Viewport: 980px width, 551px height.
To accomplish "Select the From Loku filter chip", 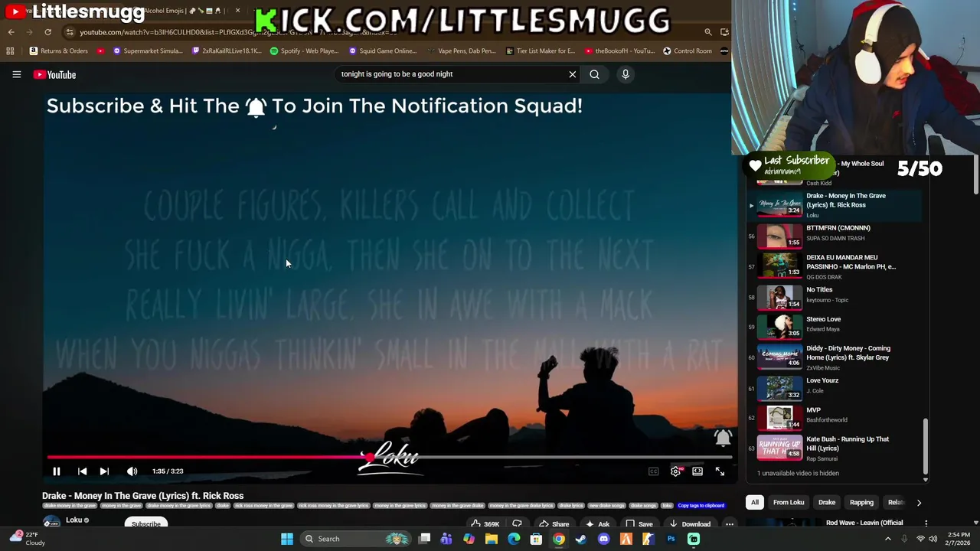I will coord(789,503).
